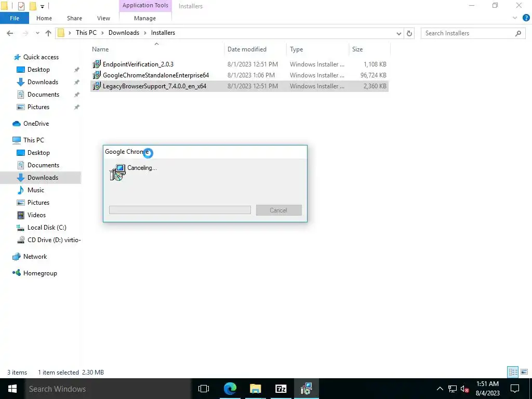Open the Windows Start menu
Viewport: 532px width, 399px height.
(12, 389)
